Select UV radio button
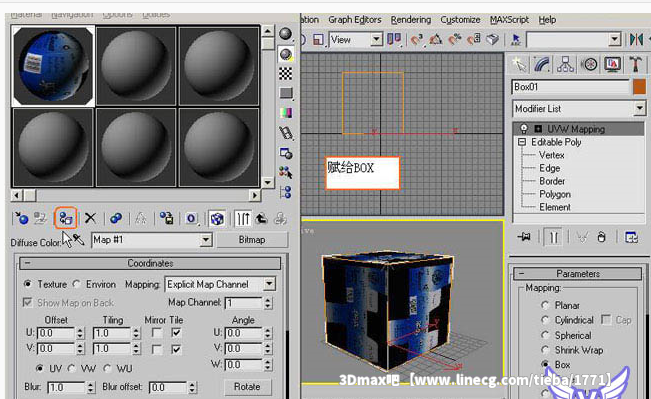The width and height of the screenshot is (651, 399). (x=40, y=368)
